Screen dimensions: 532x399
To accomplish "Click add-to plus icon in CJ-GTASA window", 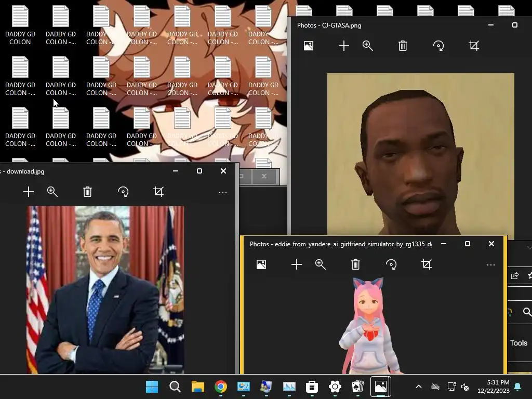I will [x=344, y=46].
